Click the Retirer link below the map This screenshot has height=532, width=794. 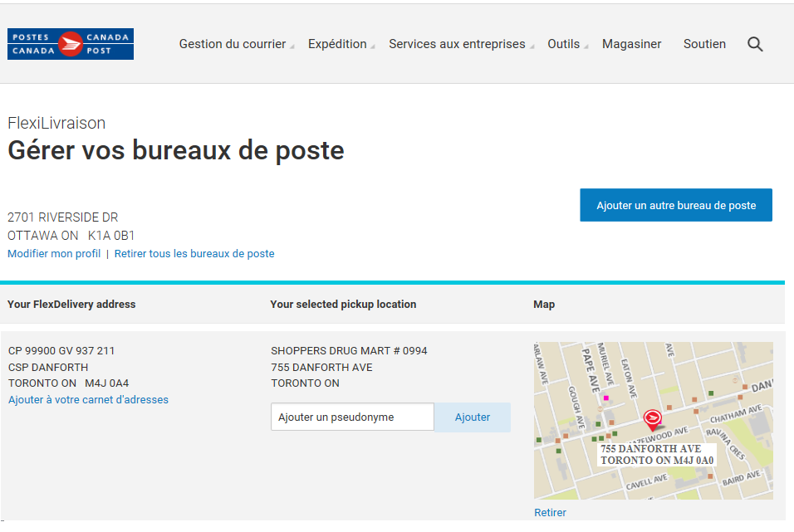click(x=550, y=513)
